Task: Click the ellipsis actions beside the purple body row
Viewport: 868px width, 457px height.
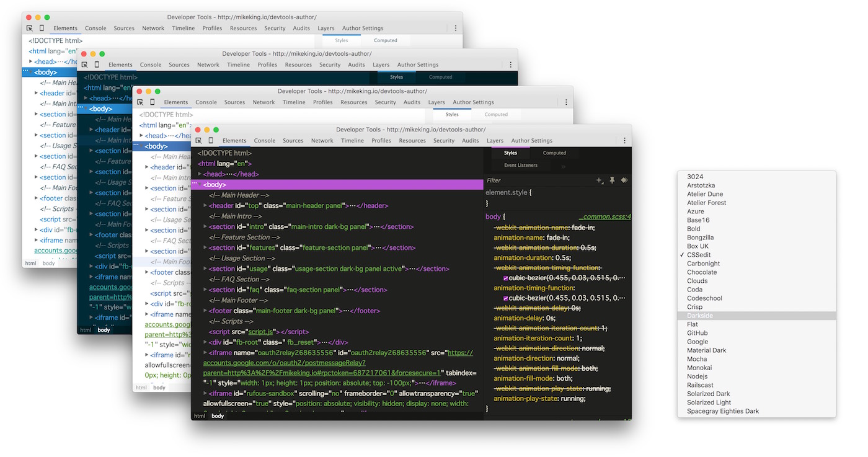Action: pyautogui.click(x=194, y=184)
